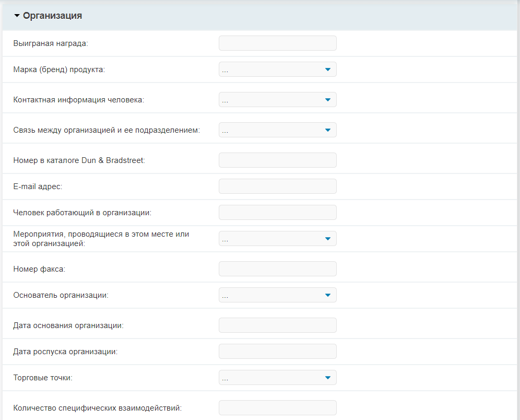Select Количество специфических взаимодействий field
This screenshot has width=520, height=420.
point(278,408)
